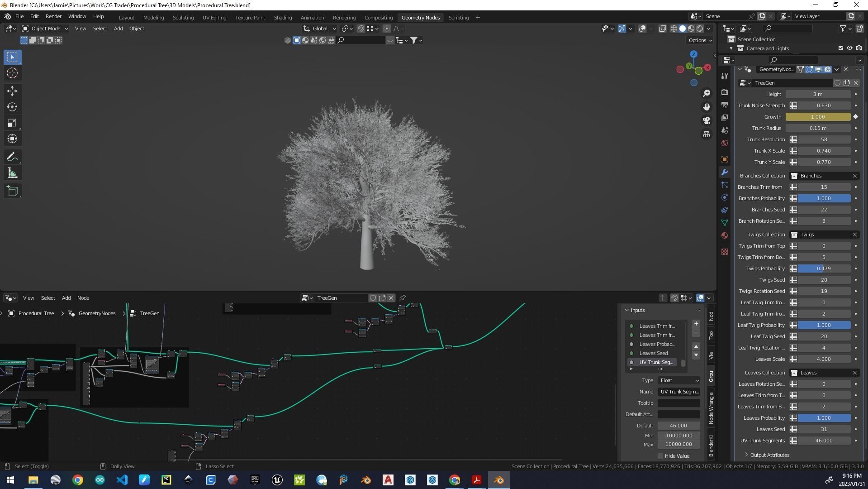Screen dimensions: 868x489
Task: Switch to Wireframe viewport shading
Action: [x=674, y=29]
